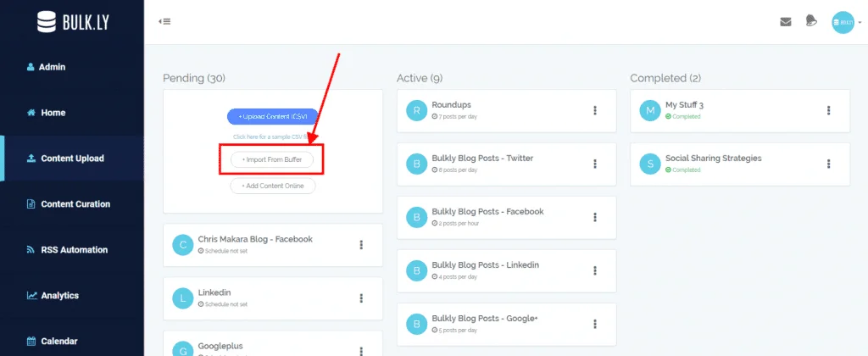
Task: Open options menu for Social Sharing Strategies
Action: coord(829,164)
